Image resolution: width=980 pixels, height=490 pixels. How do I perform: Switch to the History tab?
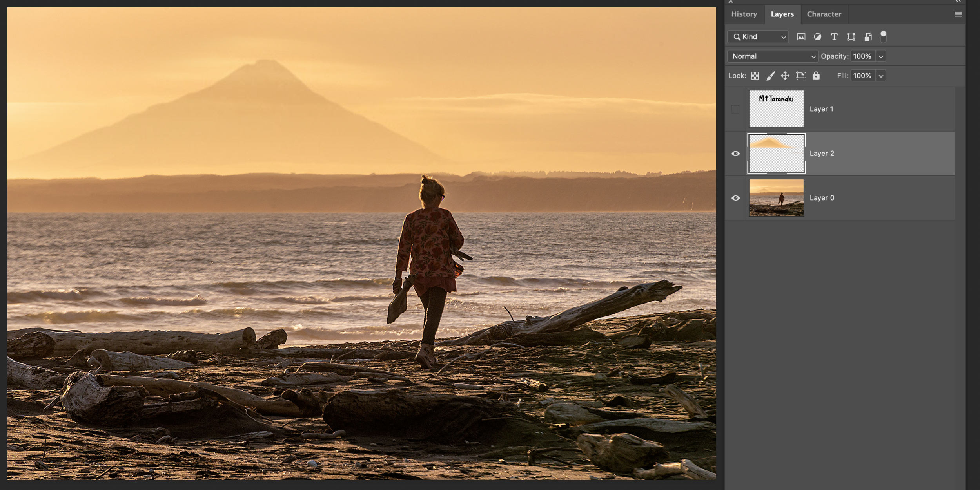pyautogui.click(x=744, y=14)
